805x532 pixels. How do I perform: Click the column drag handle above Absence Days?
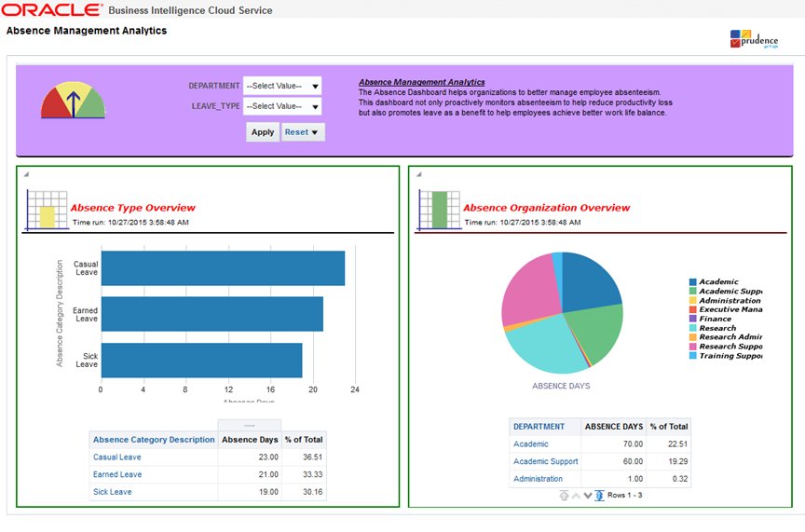[x=250, y=425]
